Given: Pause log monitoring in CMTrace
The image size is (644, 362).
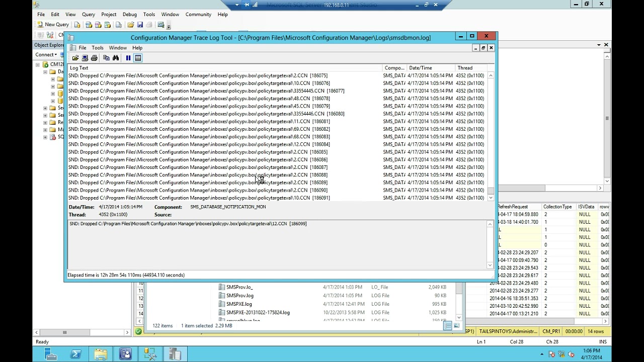Looking at the screenshot, I should click(128, 58).
